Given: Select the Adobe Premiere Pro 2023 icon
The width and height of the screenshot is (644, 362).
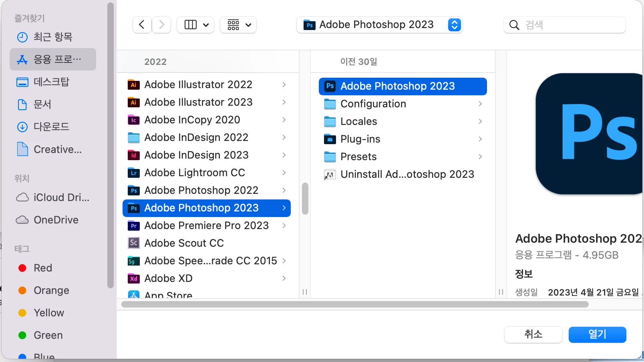Looking at the screenshot, I should point(134,225).
